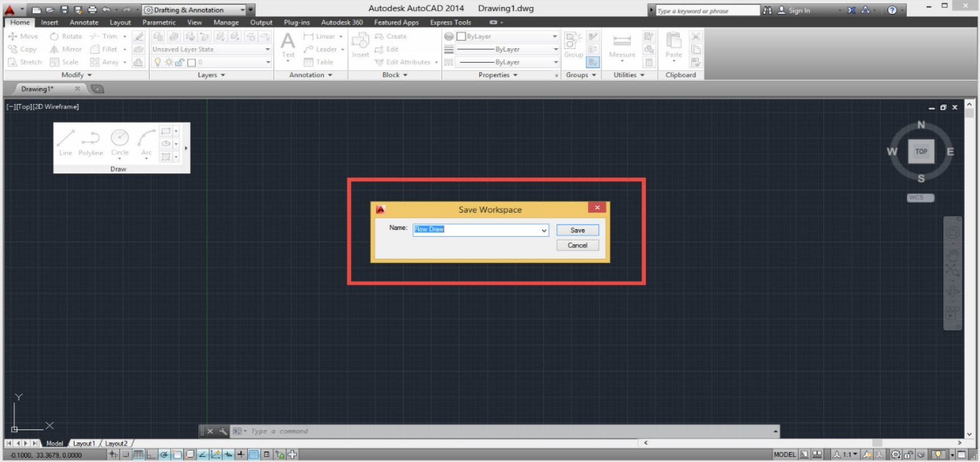The height and width of the screenshot is (462, 980).
Task: Open the AutoCAD application menu logo
Action: click(x=9, y=10)
